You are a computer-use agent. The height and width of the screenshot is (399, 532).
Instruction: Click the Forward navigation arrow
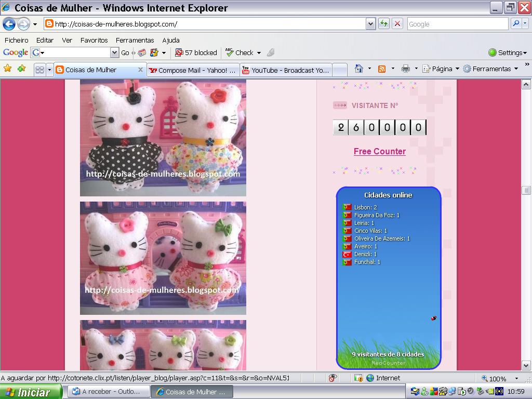[23, 24]
